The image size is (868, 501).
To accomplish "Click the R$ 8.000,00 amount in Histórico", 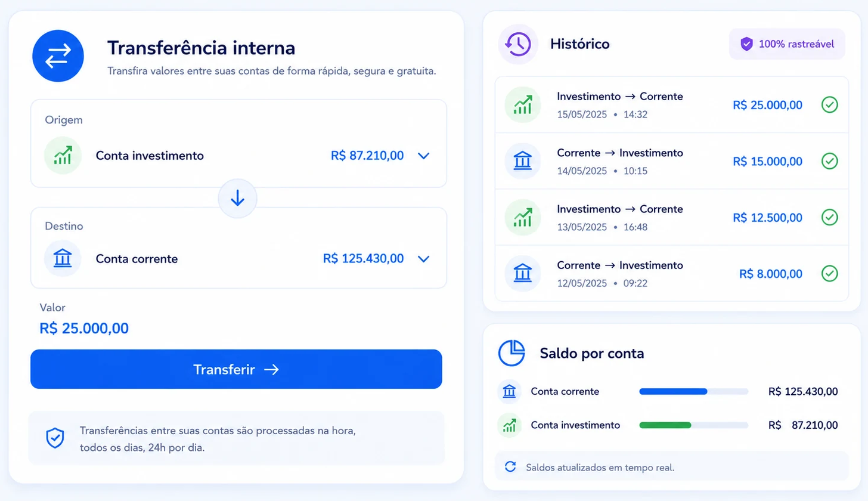I will (771, 274).
